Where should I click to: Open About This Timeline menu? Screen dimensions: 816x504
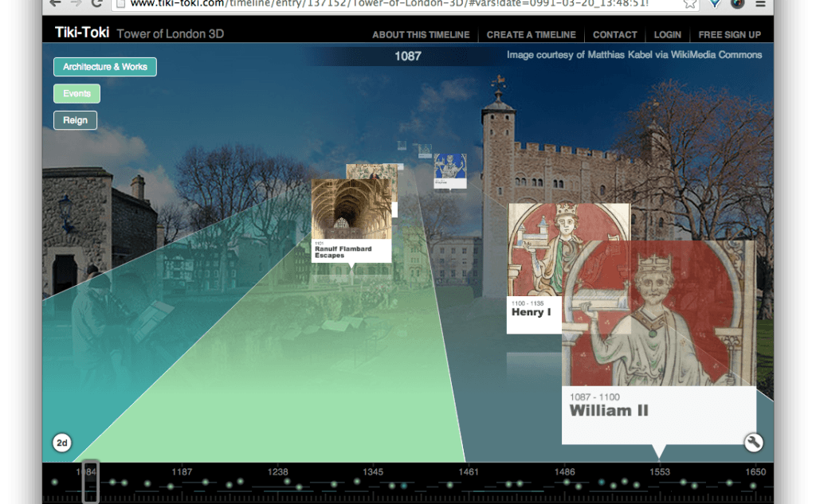pos(421,35)
